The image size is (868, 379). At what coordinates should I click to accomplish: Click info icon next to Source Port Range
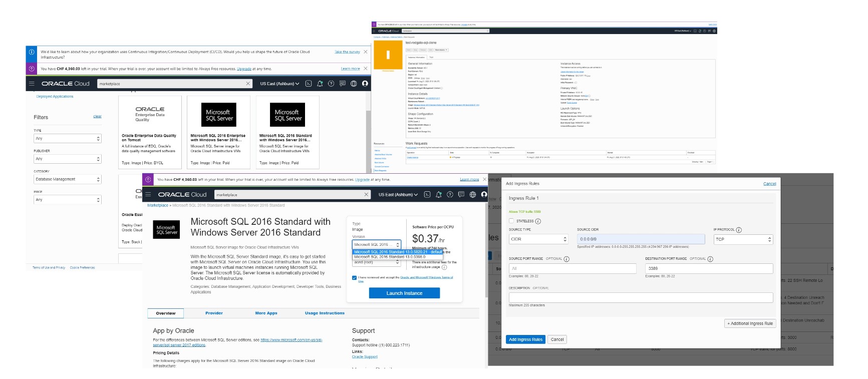point(566,259)
